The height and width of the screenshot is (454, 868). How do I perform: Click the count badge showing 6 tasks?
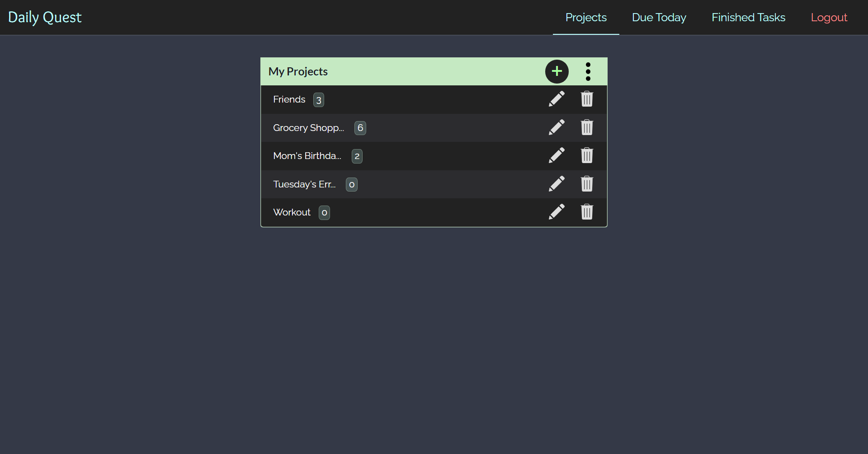360,128
